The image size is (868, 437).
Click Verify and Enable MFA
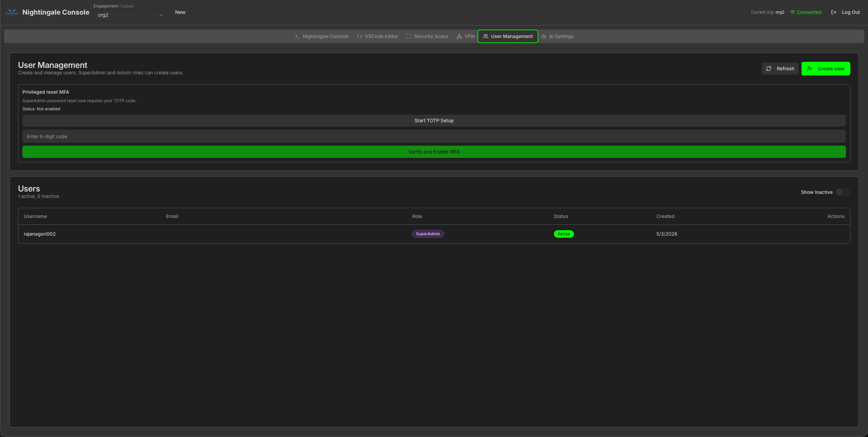(434, 152)
